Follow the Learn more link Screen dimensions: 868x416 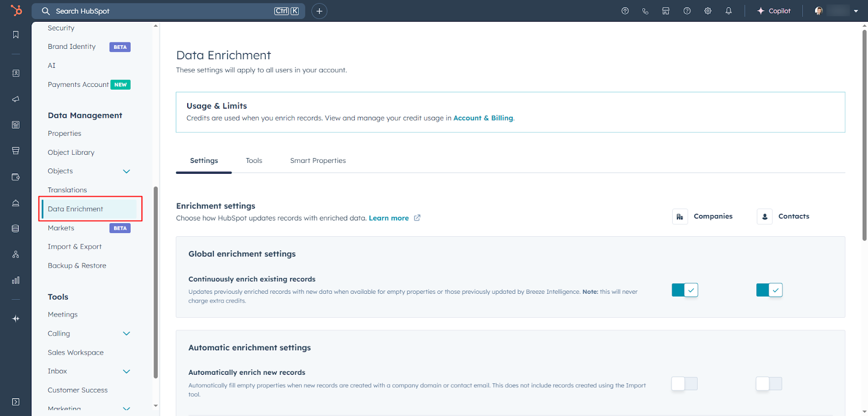click(389, 218)
